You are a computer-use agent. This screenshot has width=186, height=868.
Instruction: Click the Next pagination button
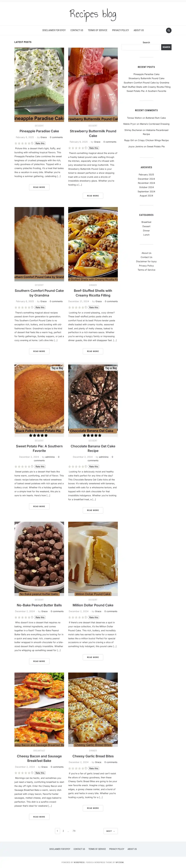[x=110, y=831]
